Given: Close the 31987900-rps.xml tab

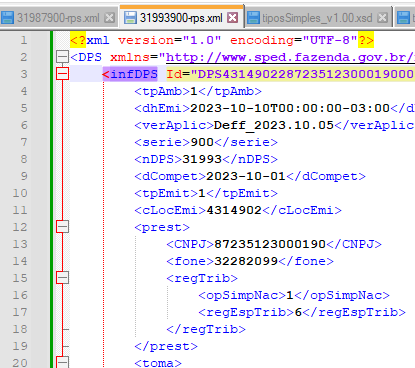Looking at the screenshot, I should point(109,17).
